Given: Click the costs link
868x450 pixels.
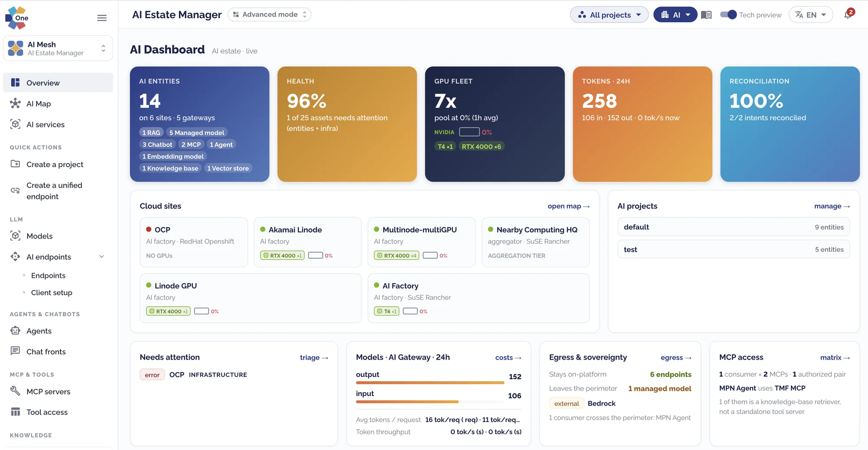Looking at the screenshot, I should [x=508, y=357].
